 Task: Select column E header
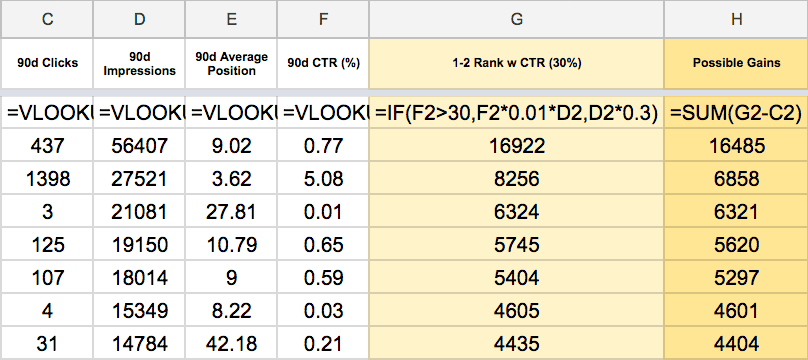click(231, 19)
